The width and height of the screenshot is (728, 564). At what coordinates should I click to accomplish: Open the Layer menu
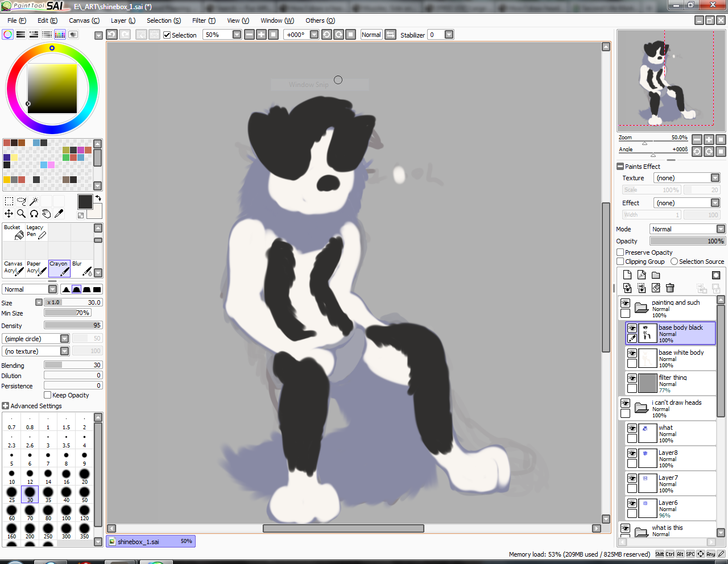click(x=123, y=20)
